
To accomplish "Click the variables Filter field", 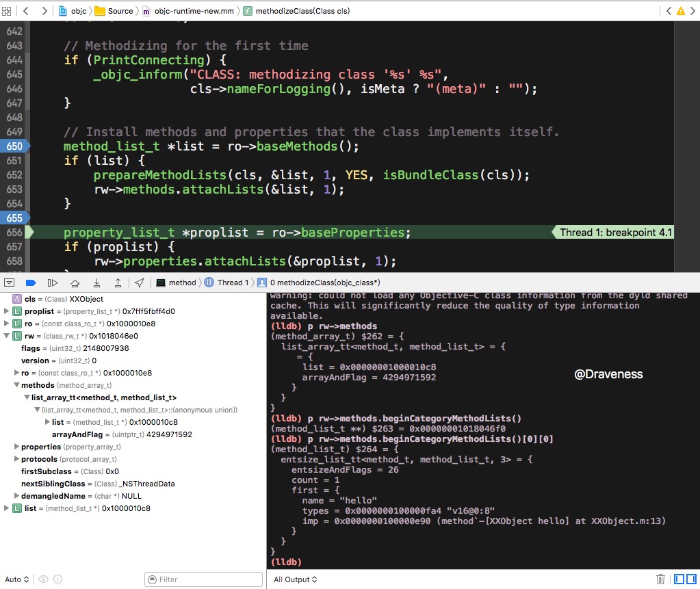I will coord(204,579).
